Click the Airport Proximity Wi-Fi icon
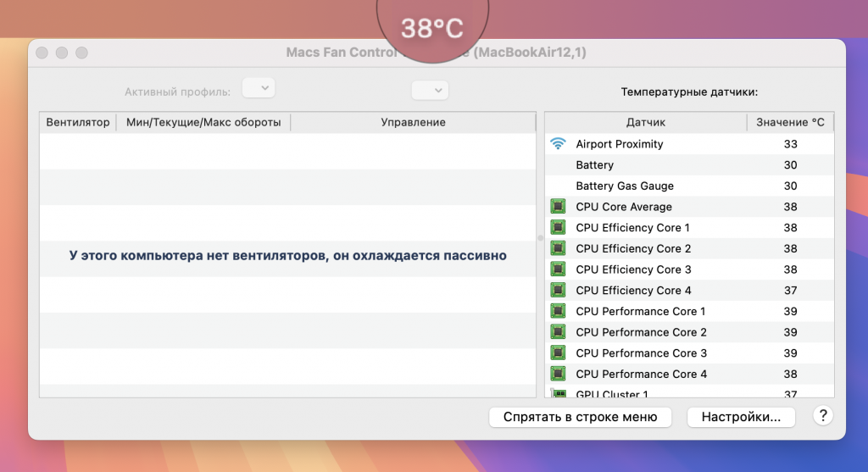 (558, 144)
